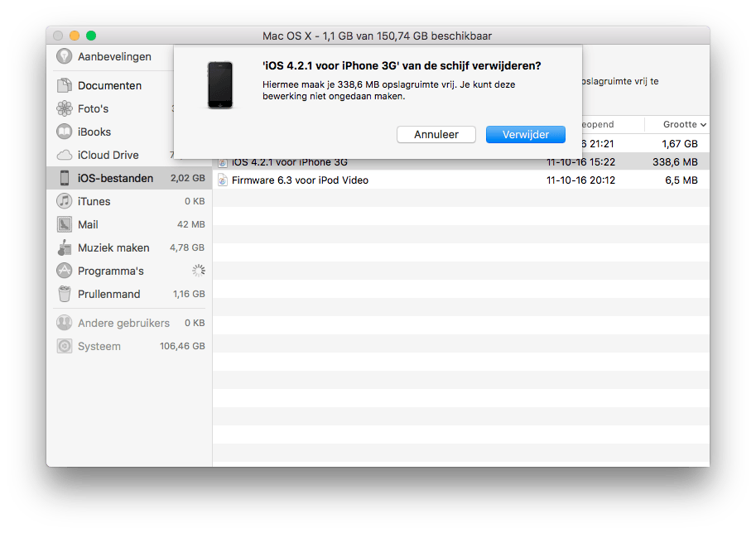Click the Foto's flower icon

coord(64,108)
